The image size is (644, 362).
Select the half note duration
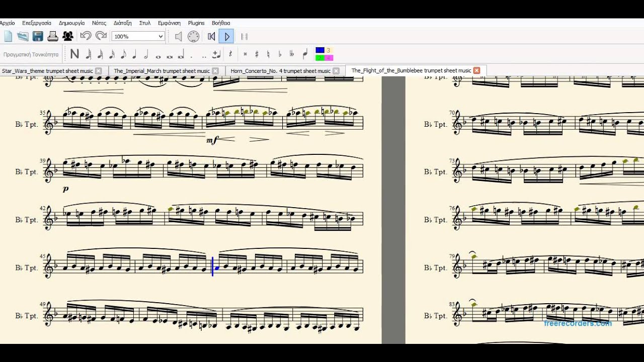[x=146, y=54]
